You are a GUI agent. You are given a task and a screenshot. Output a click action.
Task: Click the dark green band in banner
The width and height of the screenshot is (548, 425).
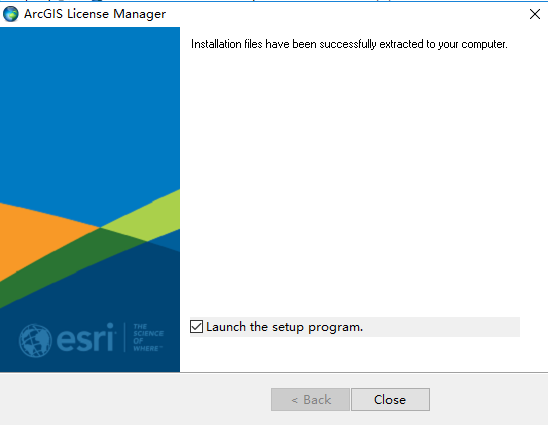coord(70,266)
